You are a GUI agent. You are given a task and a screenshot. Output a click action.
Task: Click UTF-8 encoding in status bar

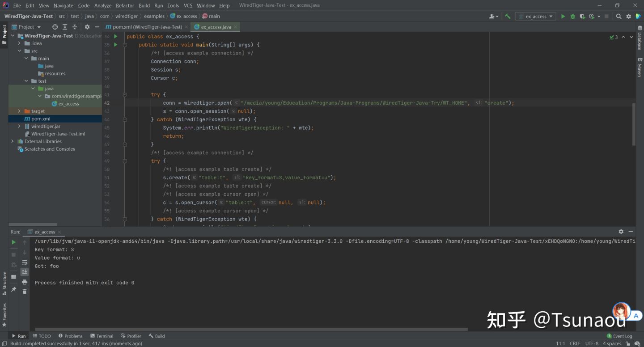(x=592, y=343)
